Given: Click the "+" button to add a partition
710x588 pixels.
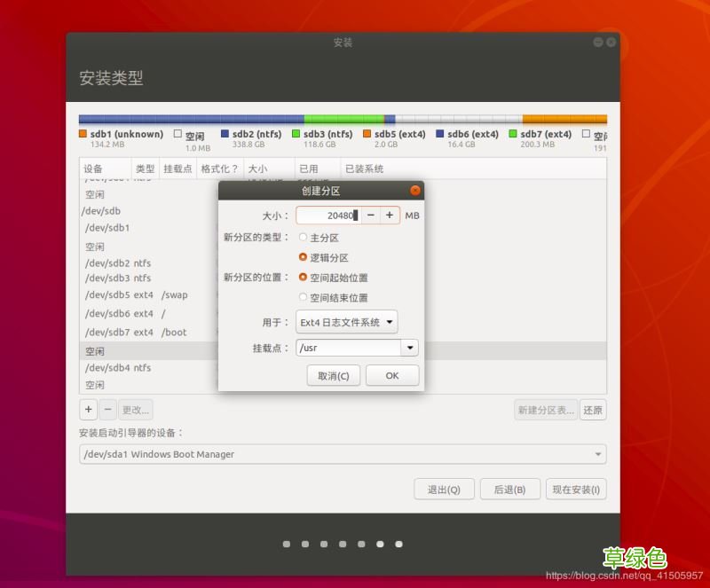Looking at the screenshot, I should pos(88,409).
